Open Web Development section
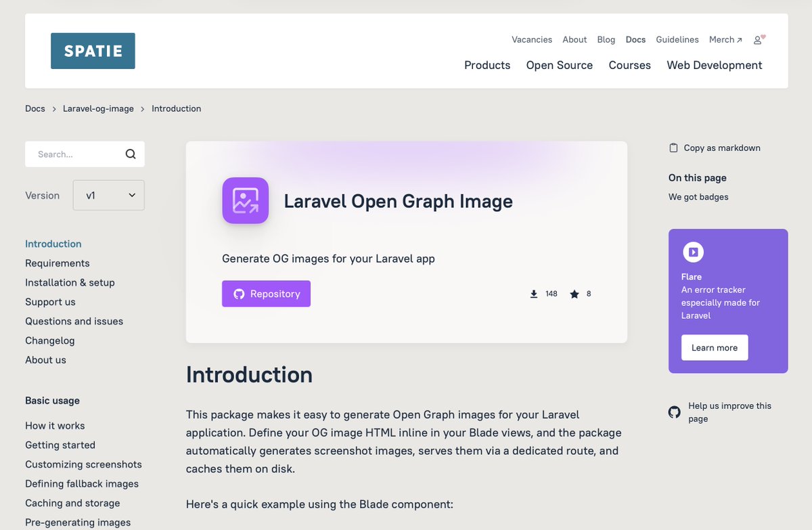 pyautogui.click(x=715, y=65)
